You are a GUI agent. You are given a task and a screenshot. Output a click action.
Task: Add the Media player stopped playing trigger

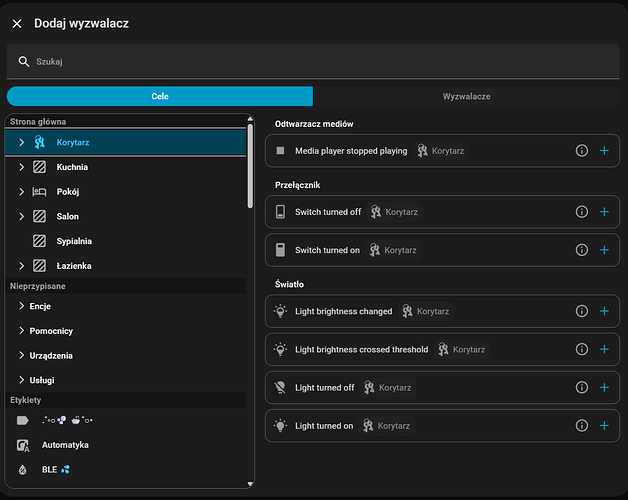coord(604,150)
